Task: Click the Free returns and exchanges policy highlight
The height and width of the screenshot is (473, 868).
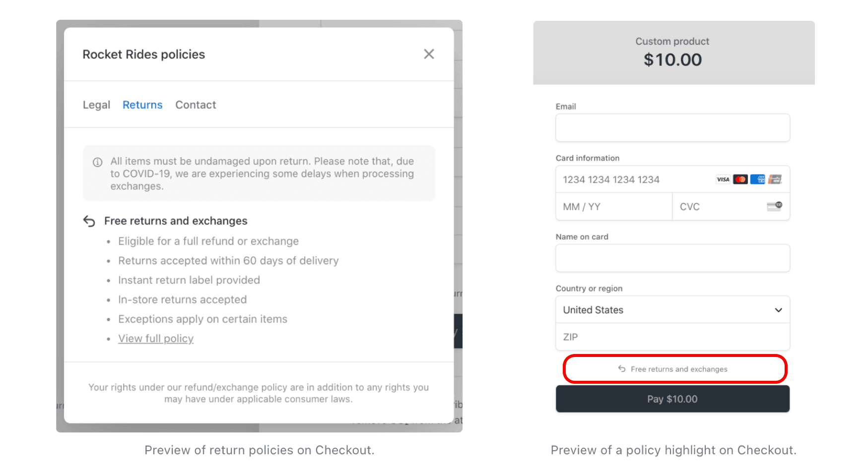Action: pos(673,369)
